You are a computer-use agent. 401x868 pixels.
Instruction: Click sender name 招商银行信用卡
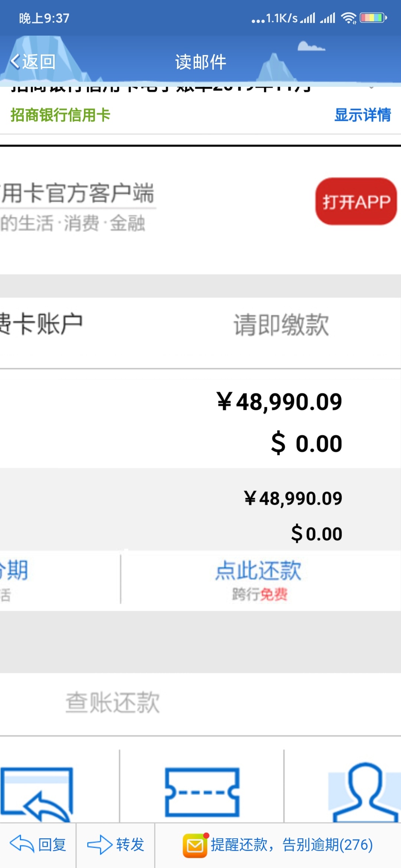(x=60, y=115)
